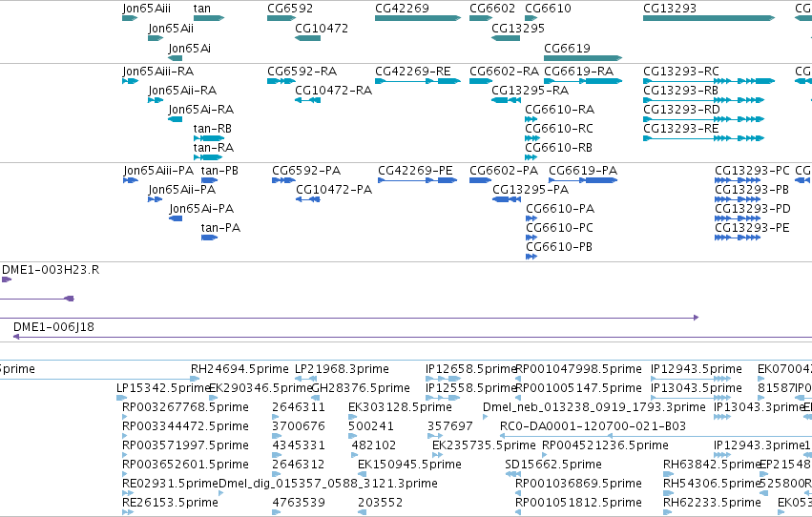
Task: Click BAC clone DME1-006J18
Action: point(412,338)
